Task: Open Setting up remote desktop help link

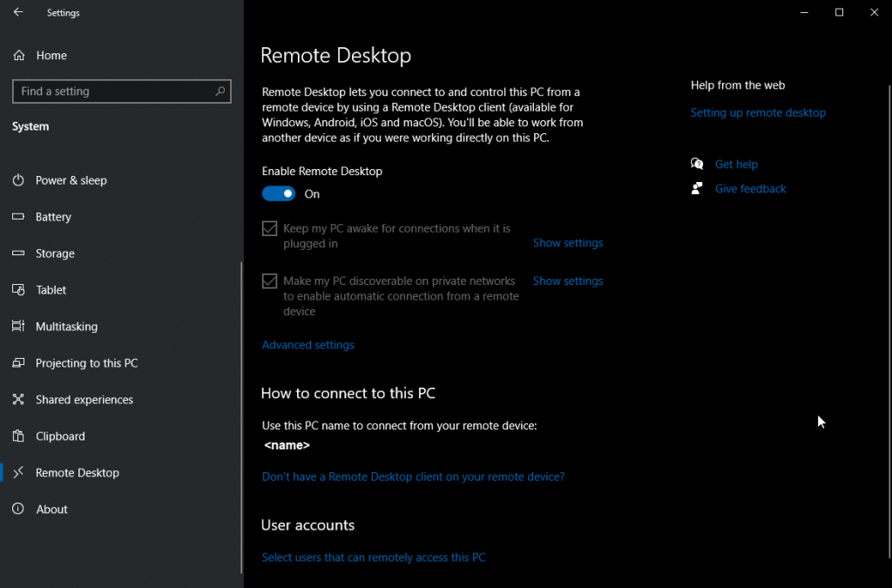Action: [758, 113]
